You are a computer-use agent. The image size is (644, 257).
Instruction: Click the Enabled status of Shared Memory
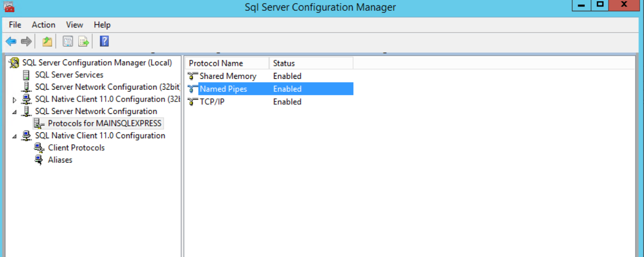(x=287, y=76)
